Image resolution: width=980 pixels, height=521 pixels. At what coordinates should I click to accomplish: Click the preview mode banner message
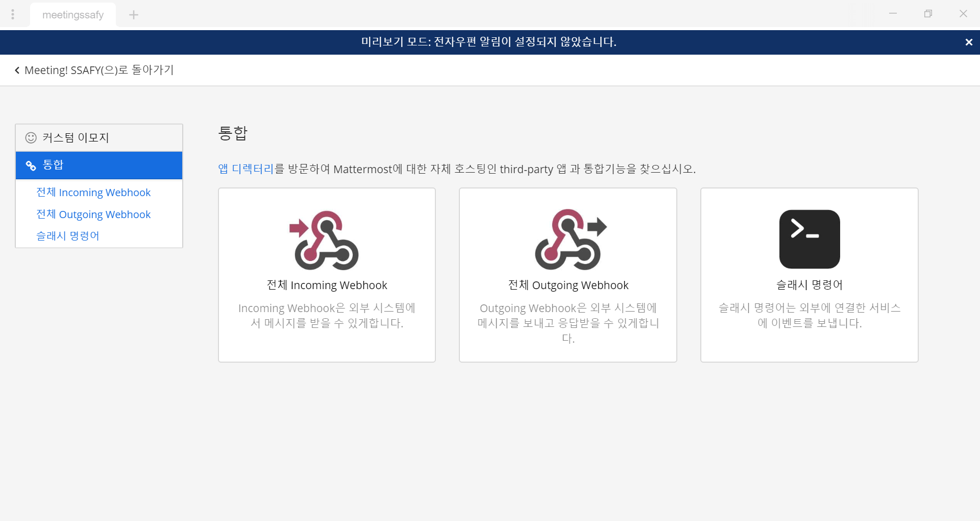(x=489, y=42)
